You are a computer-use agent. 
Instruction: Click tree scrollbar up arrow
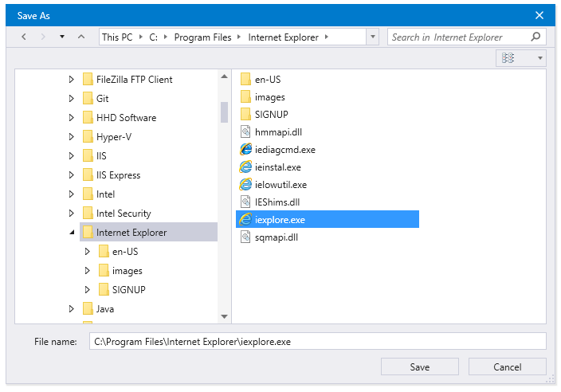225,76
